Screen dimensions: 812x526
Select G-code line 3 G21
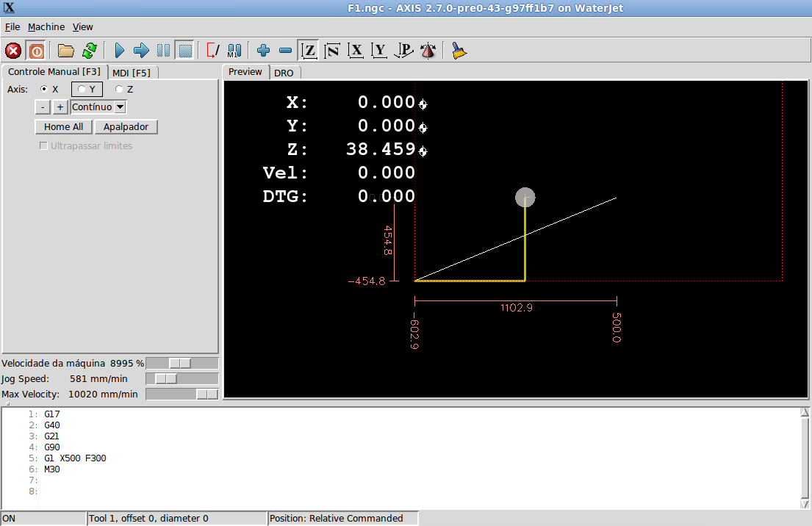point(51,436)
